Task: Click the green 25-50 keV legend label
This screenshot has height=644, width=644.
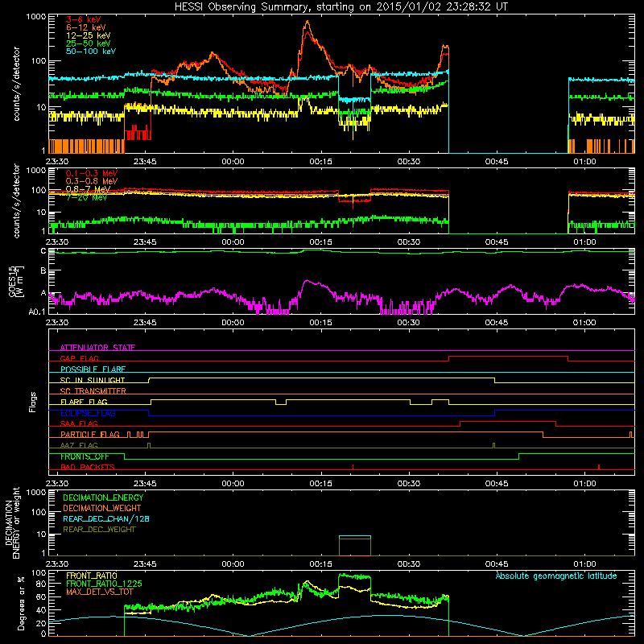Action: tap(89, 43)
